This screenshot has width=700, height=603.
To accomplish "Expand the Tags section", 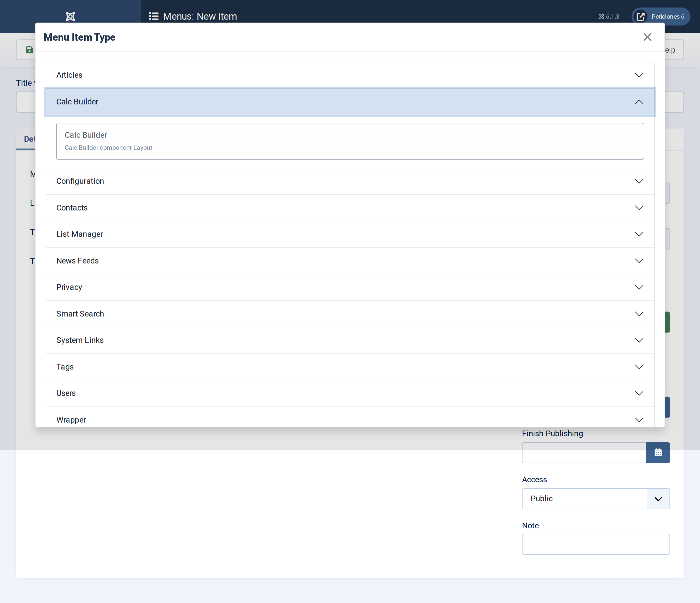I will [x=350, y=367].
